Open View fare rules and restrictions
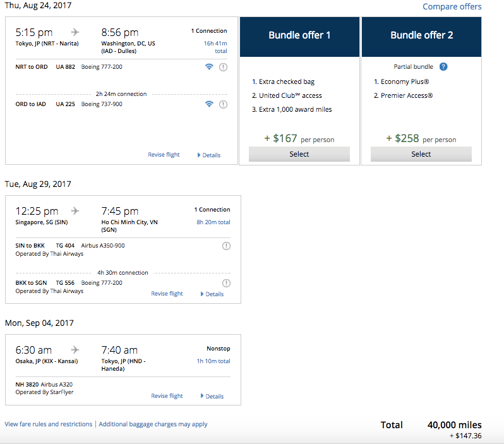Screen dimensions: 504x444 click(49, 424)
